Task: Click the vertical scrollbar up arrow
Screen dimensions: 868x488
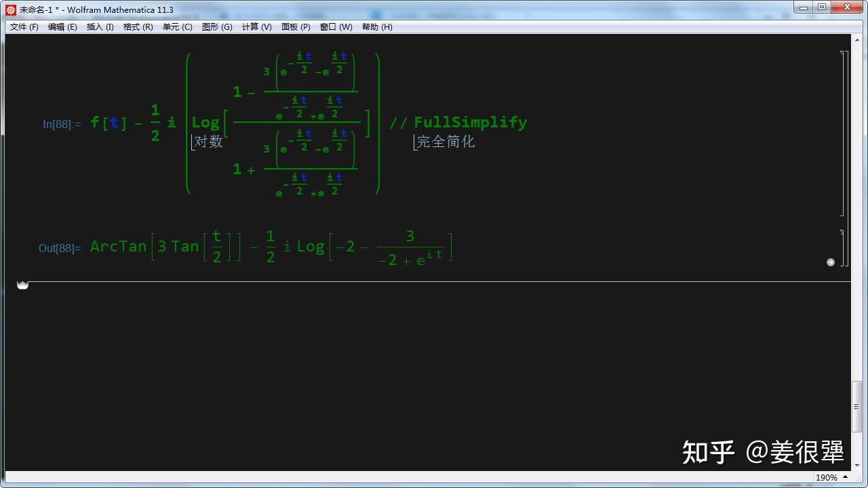Action: pyautogui.click(x=857, y=40)
